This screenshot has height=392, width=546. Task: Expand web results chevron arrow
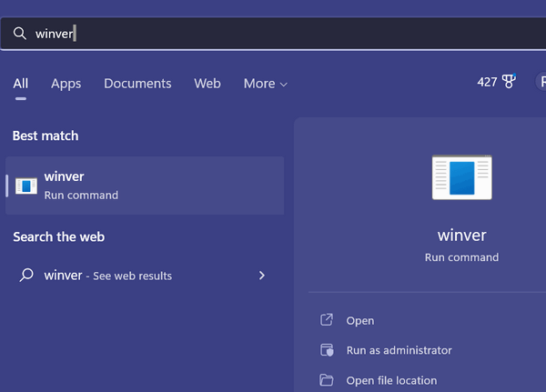pos(262,276)
